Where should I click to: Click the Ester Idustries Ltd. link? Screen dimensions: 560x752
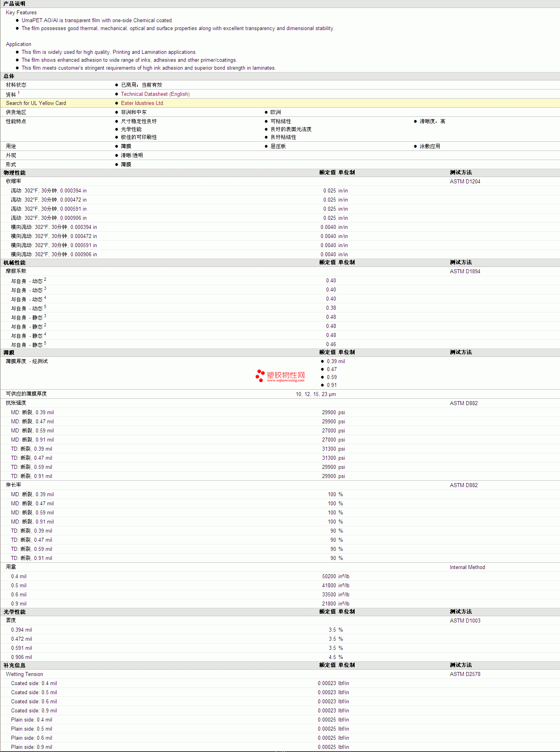[142, 103]
